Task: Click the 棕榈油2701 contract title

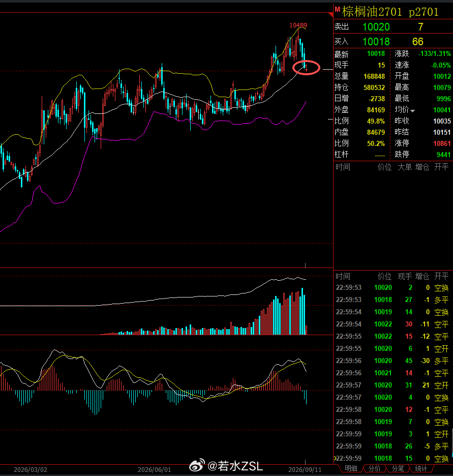Action: (x=372, y=12)
